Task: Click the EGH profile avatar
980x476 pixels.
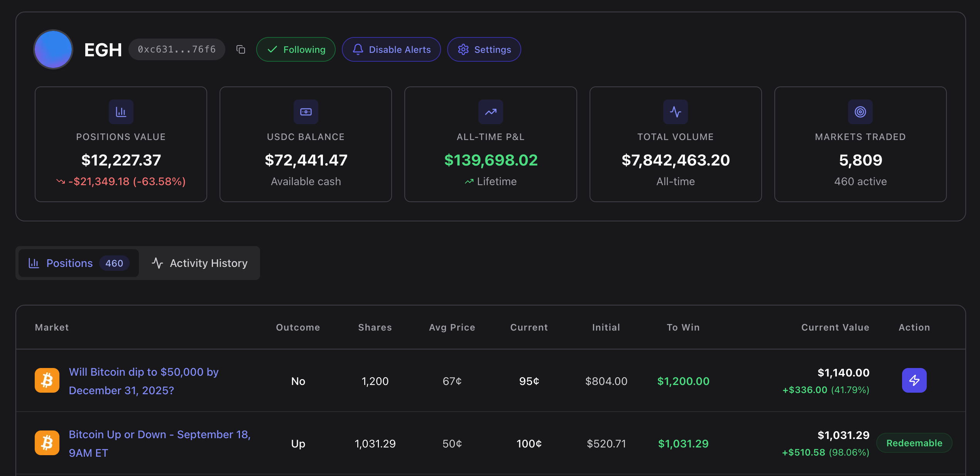Action: 53,49
